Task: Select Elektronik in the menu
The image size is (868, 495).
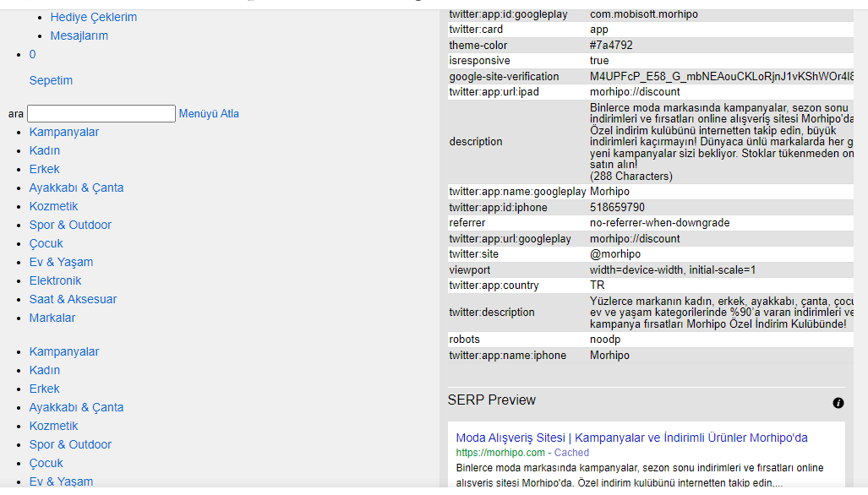Action: (x=55, y=280)
